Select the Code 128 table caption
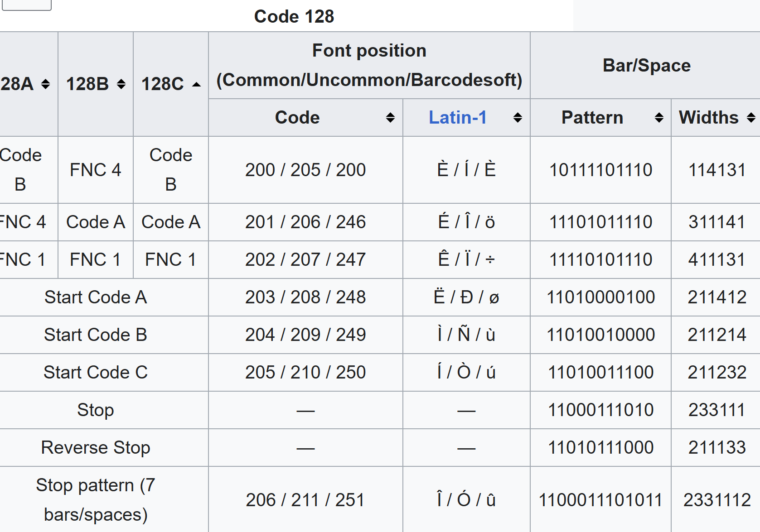 click(294, 17)
